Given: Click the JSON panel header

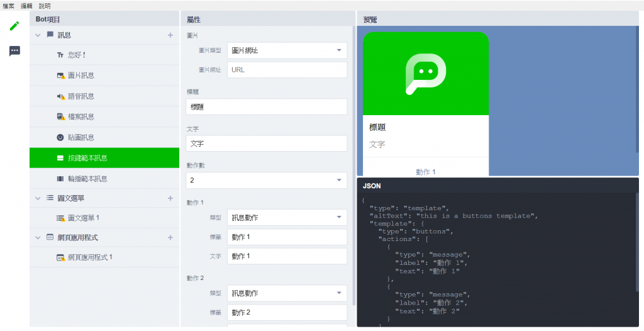Looking at the screenshot, I should pos(498,186).
